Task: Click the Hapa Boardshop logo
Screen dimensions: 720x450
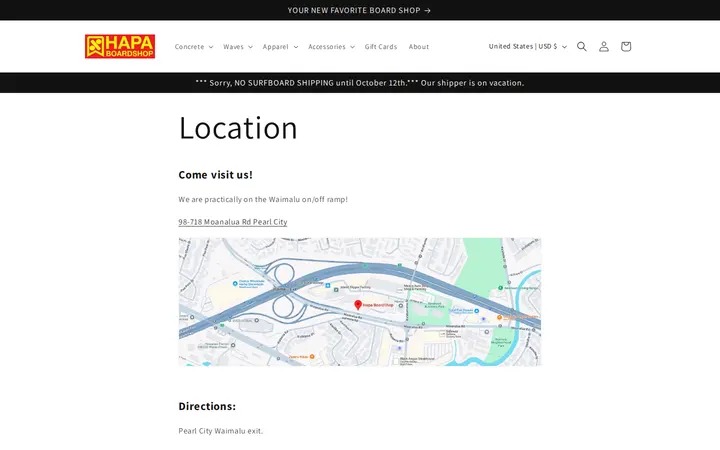Action: pyautogui.click(x=120, y=46)
